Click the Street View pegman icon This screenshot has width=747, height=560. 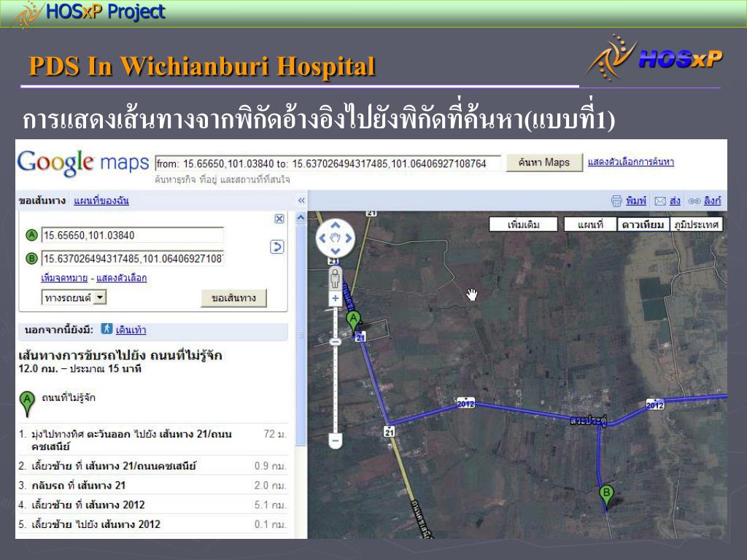(x=336, y=278)
